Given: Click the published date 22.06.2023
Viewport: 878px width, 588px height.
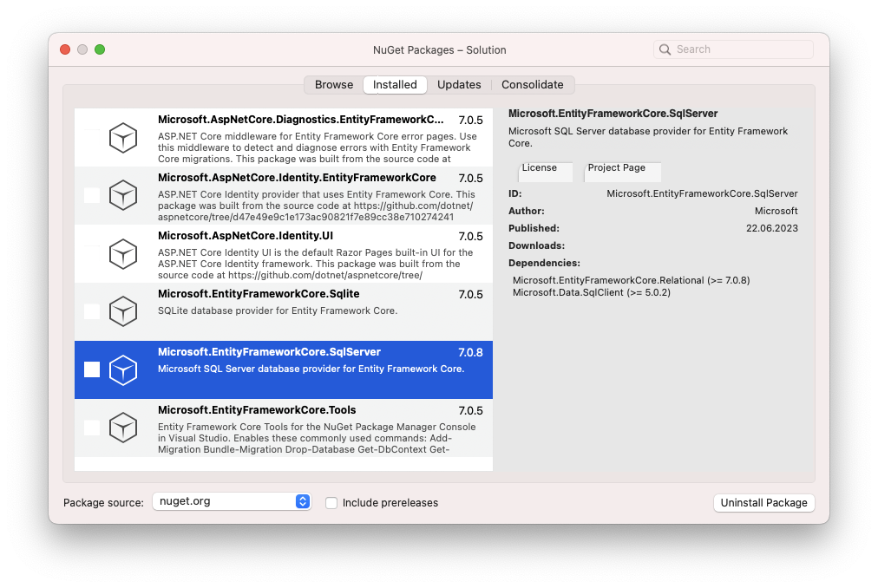Looking at the screenshot, I should coord(771,228).
